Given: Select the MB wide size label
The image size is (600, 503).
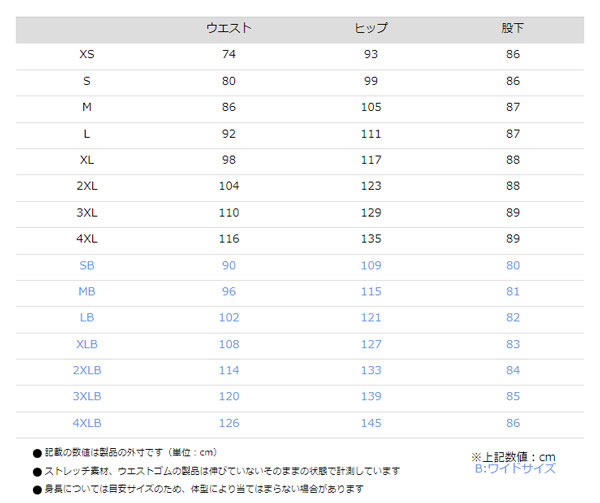Looking at the screenshot, I should tap(87, 291).
